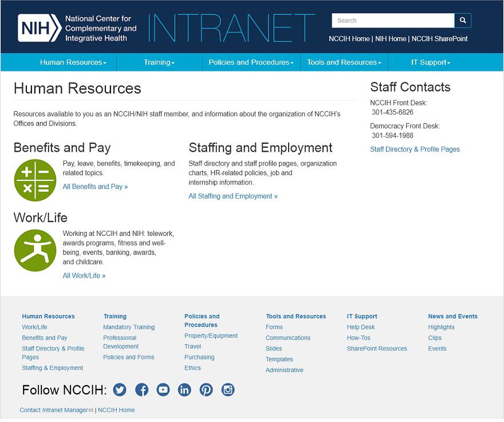Viewport: 504px width, 422px height.
Task: Click footer Staff Directory & Profile Pages link
Action: (x=53, y=353)
